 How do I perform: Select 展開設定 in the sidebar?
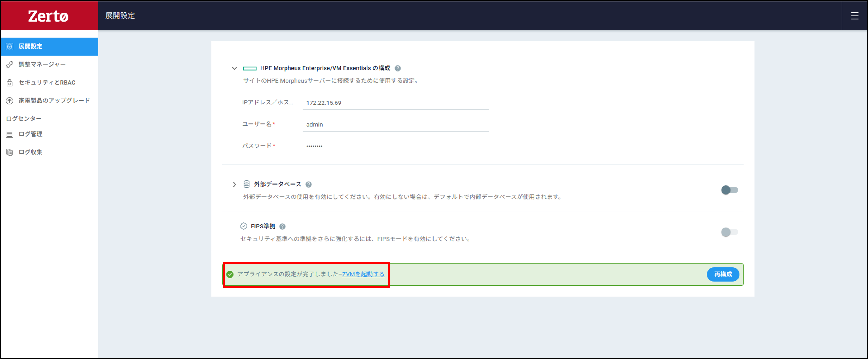tap(49, 46)
